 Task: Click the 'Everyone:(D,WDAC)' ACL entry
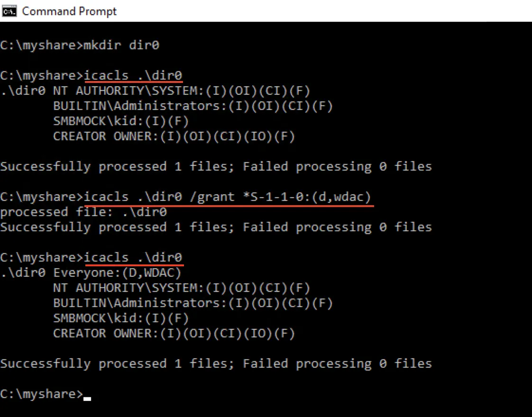(118, 272)
